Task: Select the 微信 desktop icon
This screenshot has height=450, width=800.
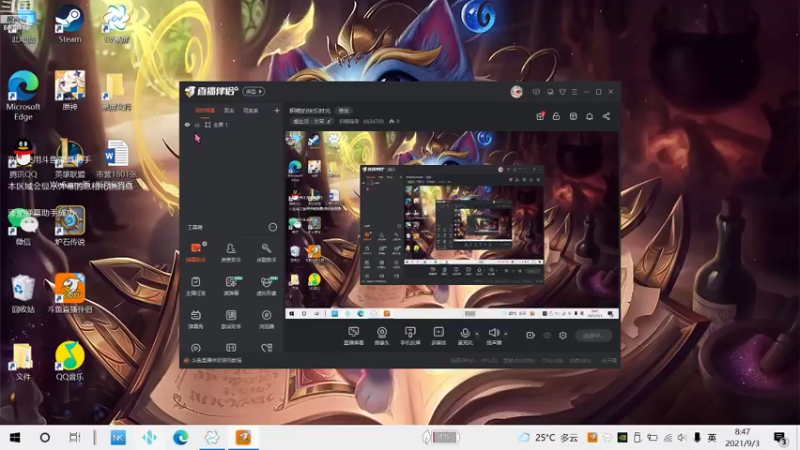Action: click(23, 226)
